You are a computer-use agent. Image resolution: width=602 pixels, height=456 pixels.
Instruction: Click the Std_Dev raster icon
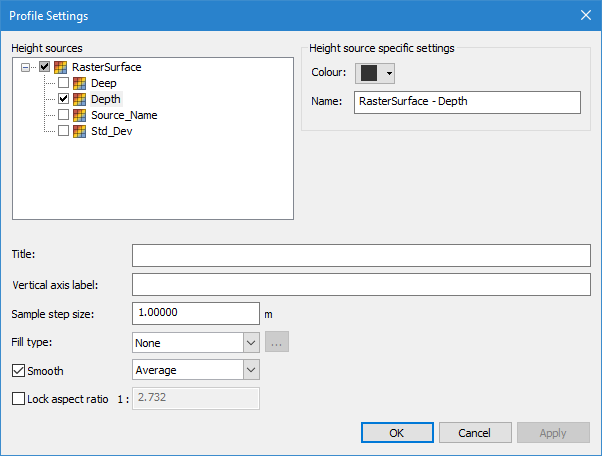[x=79, y=131]
